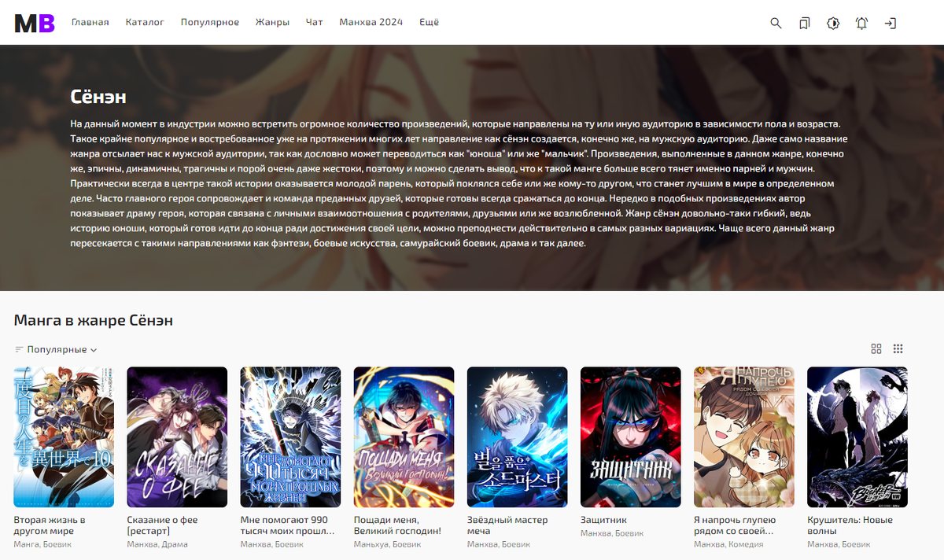Open cover of Защитник
Screen dimensions: 944x560
630,437
